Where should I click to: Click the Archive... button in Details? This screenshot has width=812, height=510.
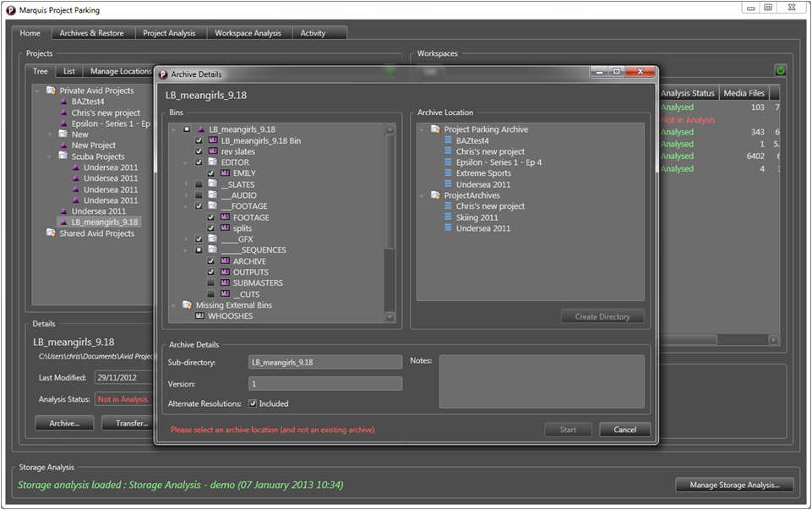(64, 423)
